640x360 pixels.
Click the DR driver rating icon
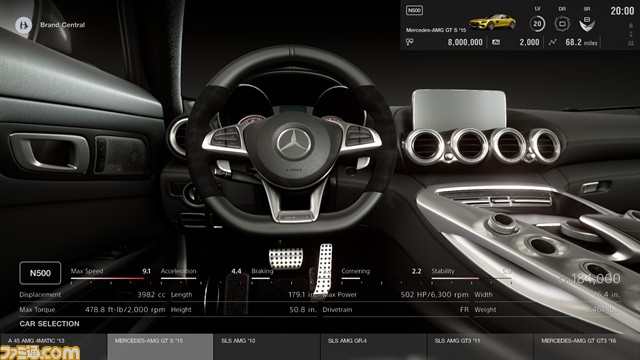pos(562,23)
